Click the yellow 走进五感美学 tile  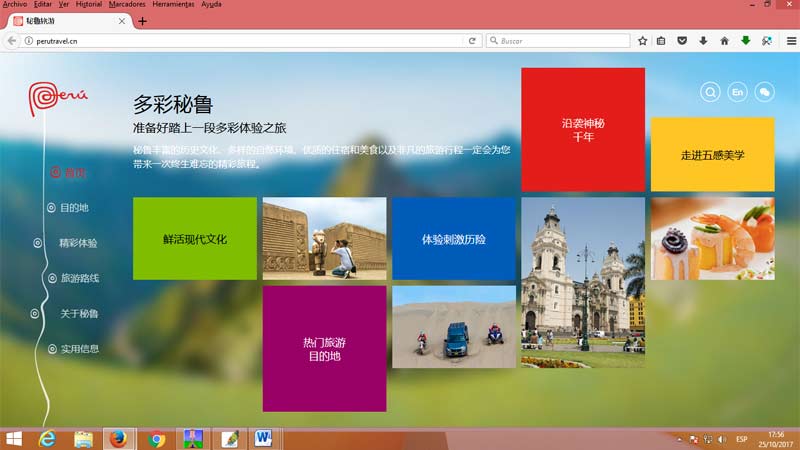click(x=713, y=155)
